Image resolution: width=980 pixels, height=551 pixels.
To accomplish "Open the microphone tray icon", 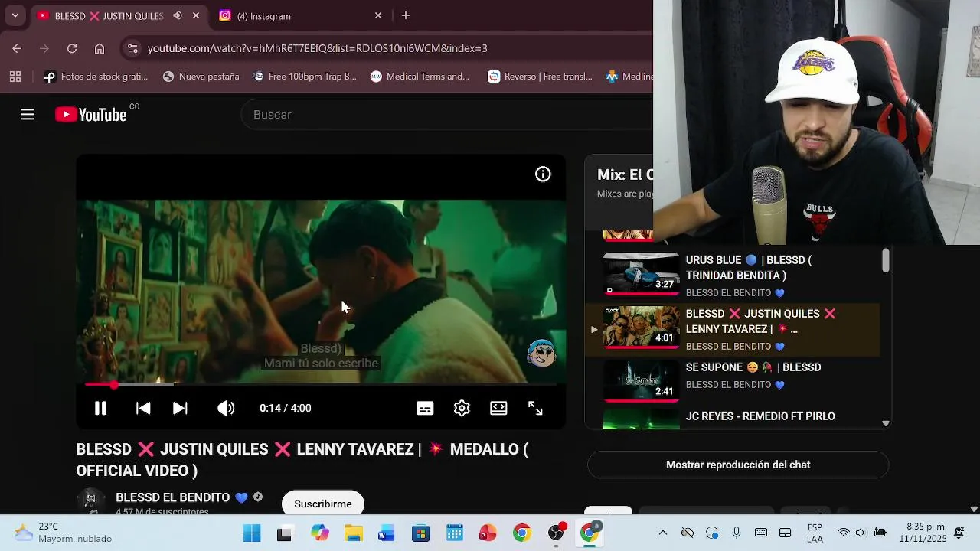I will tap(737, 533).
